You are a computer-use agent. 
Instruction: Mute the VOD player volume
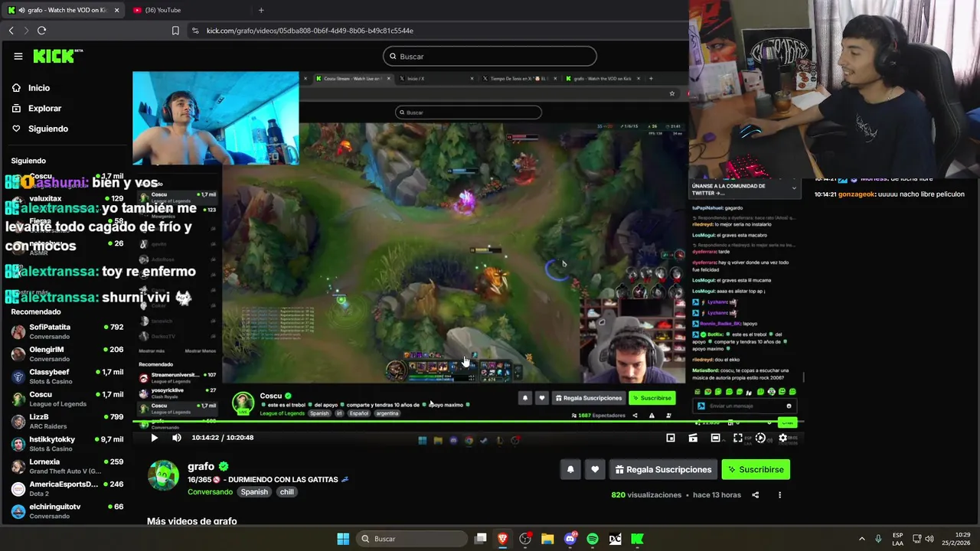tap(177, 438)
